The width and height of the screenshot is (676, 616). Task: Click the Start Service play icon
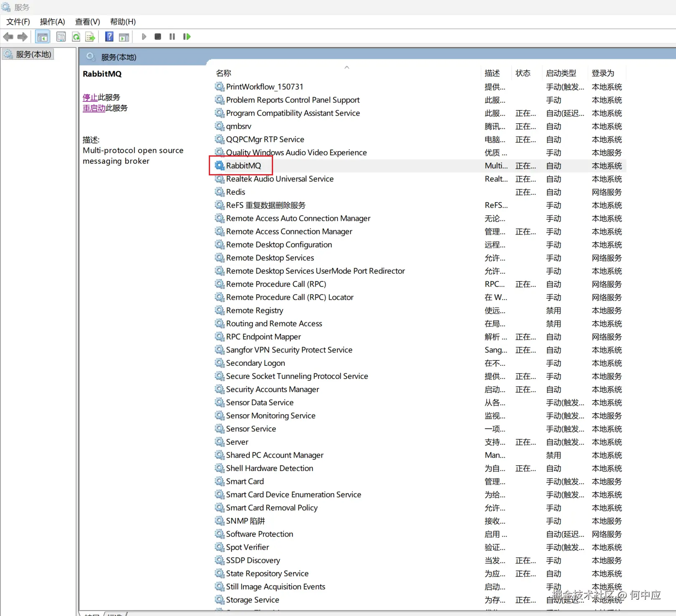(x=144, y=37)
